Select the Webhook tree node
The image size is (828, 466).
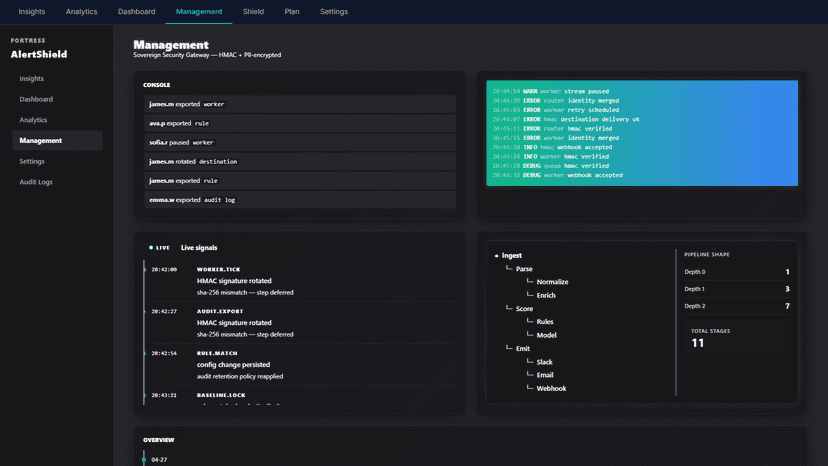551,388
